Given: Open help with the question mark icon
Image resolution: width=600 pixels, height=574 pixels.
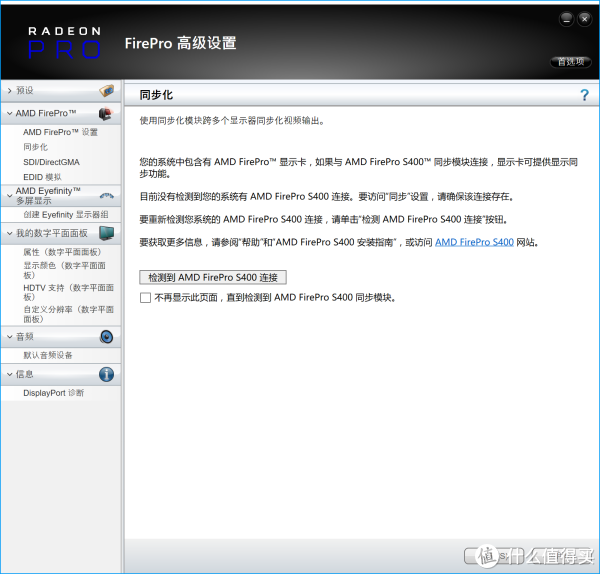Looking at the screenshot, I should 584,95.
